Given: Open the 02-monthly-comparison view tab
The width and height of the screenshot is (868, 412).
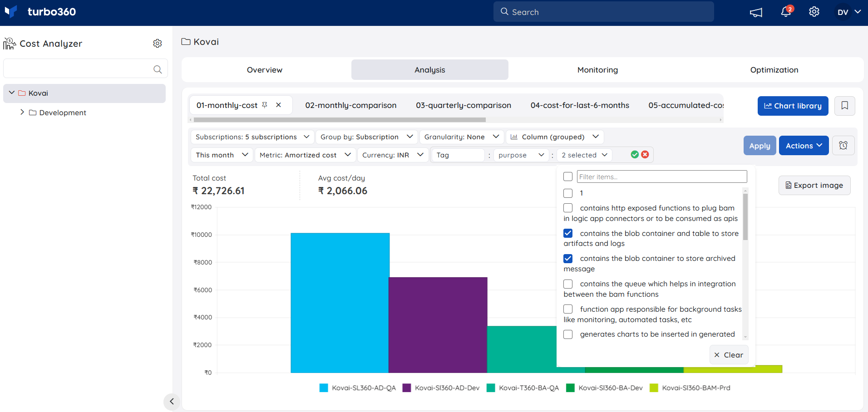Looking at the screenshot, I should click(350, 105).
